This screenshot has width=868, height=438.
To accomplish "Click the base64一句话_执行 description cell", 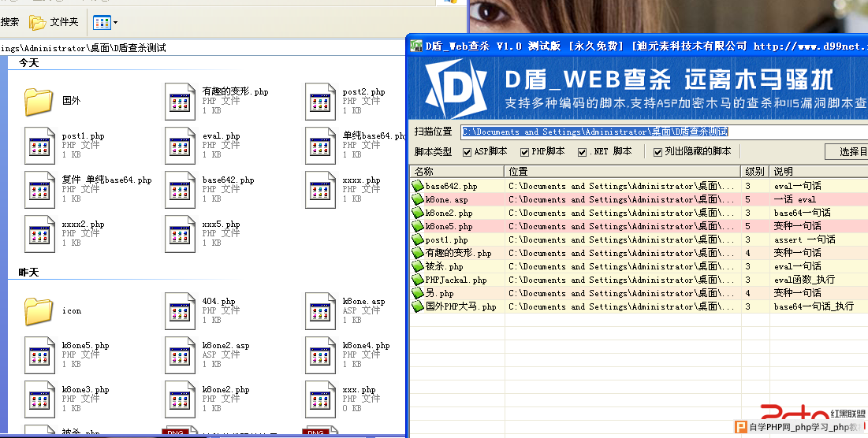I will point(814,306).
